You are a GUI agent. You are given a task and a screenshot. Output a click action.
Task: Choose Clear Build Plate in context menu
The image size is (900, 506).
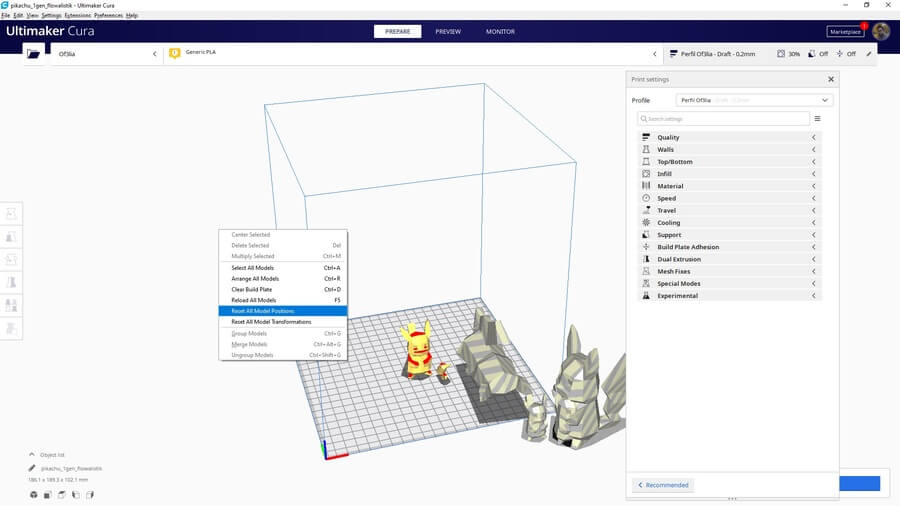[283, 290]
